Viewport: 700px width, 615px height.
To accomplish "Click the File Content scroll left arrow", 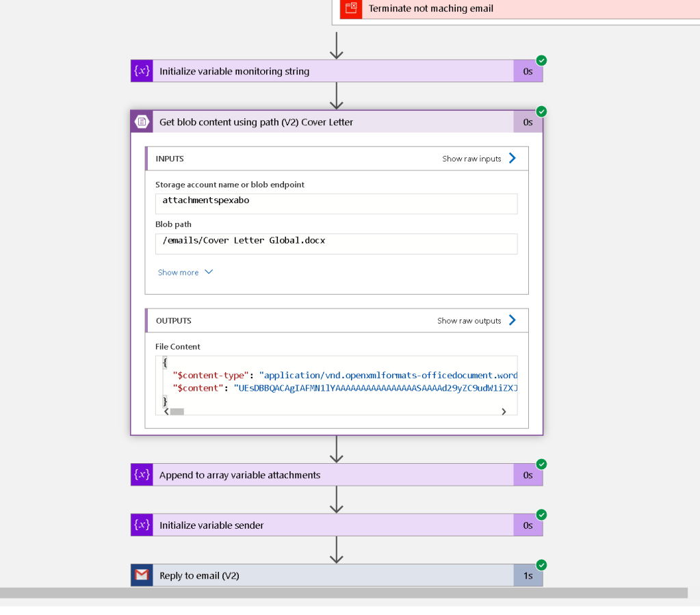I will pyautogui.click(x=166, y=412).
